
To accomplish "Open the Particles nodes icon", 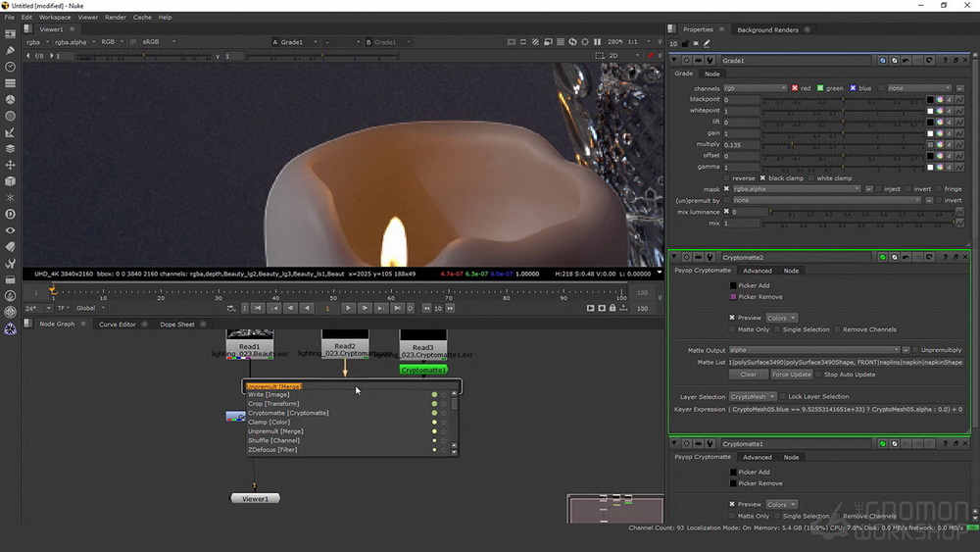I will (x=10, y=197).
